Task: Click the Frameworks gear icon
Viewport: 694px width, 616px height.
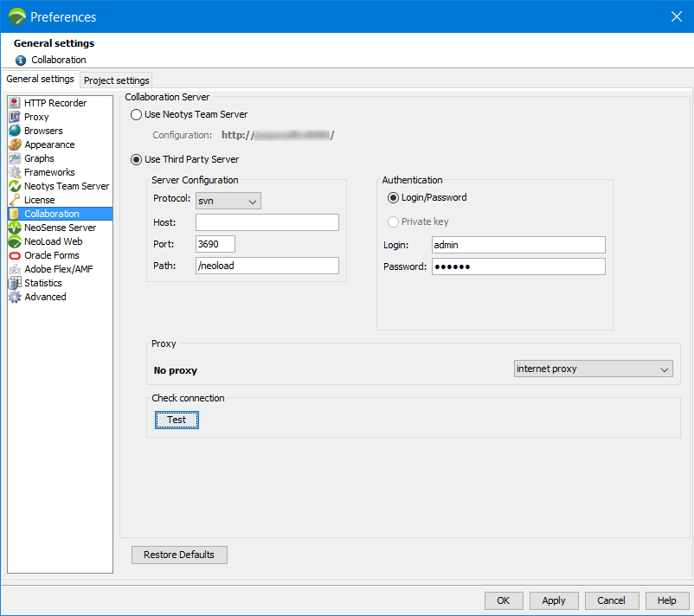Action: point(15,172)
